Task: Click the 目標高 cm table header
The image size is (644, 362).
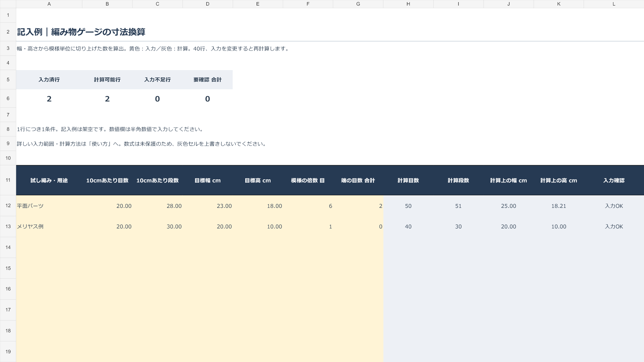Action: [x=258, y=181]
